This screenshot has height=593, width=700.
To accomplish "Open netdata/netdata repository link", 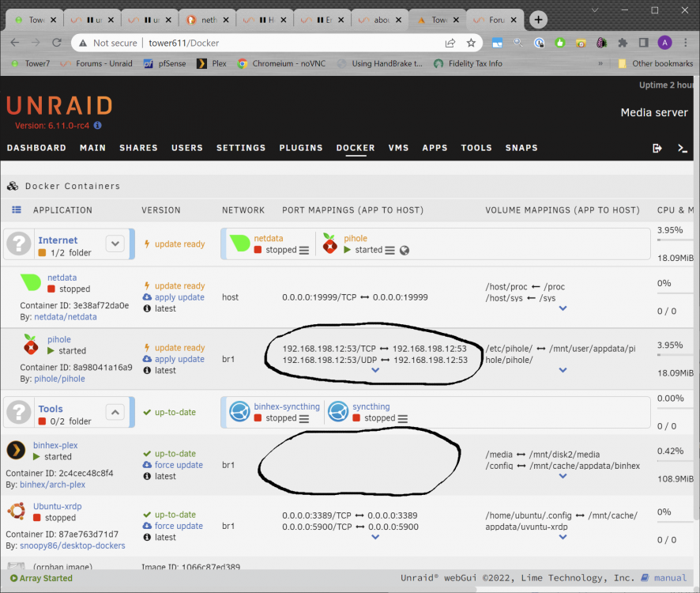I will [66, 317].
